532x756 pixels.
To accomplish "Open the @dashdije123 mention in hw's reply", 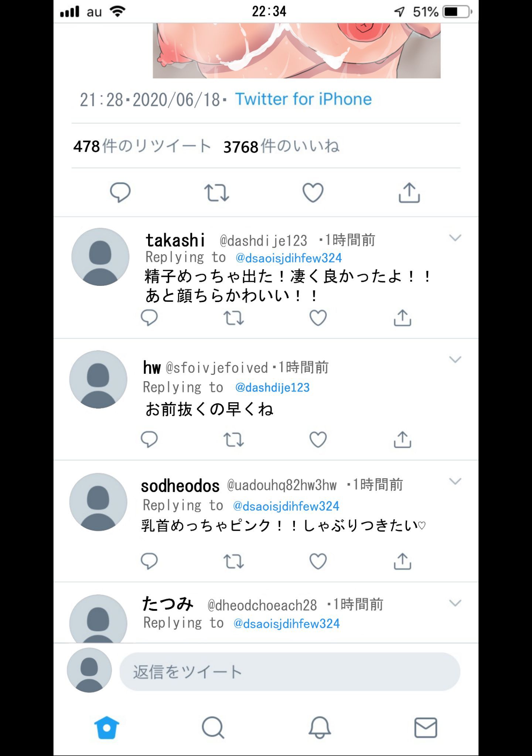I will click(x=272, y=387).
